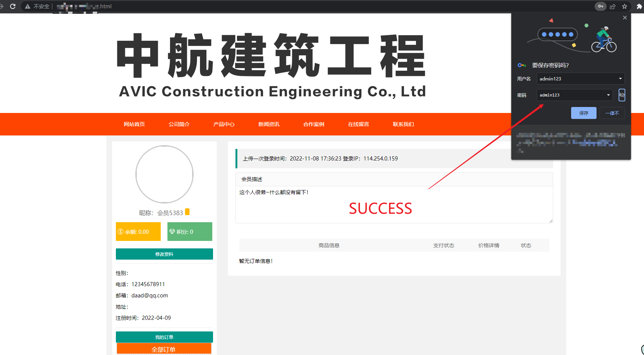Select 新闻资讯 in the menu
Viewport: 644px width, 355px height.
pos(269,124)
